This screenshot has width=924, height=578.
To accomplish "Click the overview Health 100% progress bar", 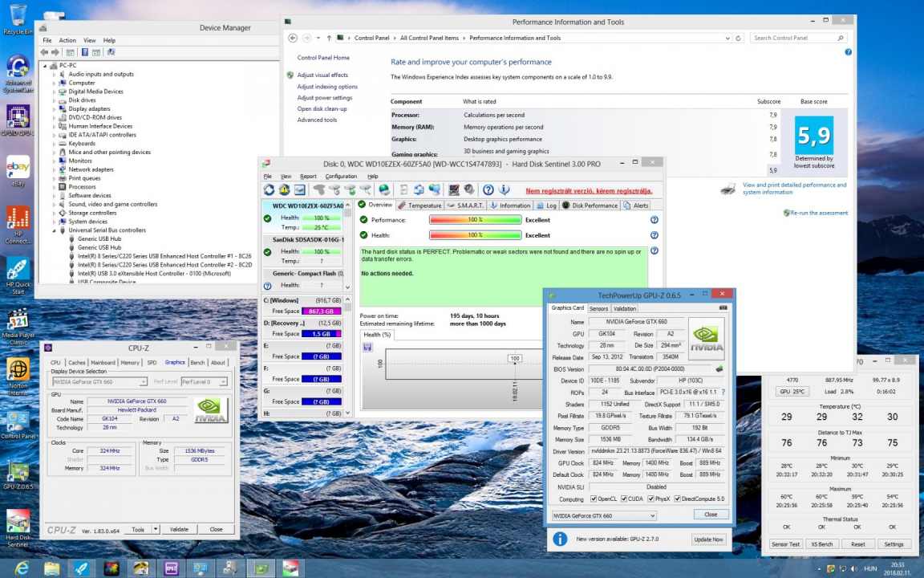I will point(476,235).
